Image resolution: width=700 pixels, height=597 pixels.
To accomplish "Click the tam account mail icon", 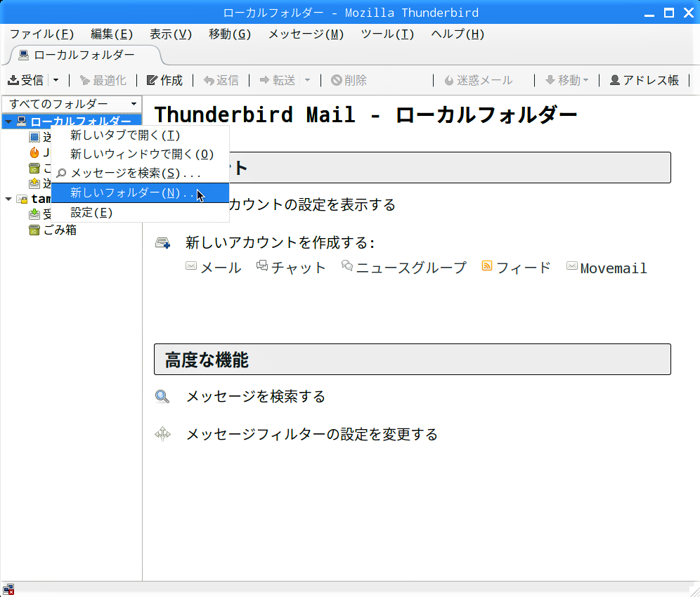I will [22, 199].
